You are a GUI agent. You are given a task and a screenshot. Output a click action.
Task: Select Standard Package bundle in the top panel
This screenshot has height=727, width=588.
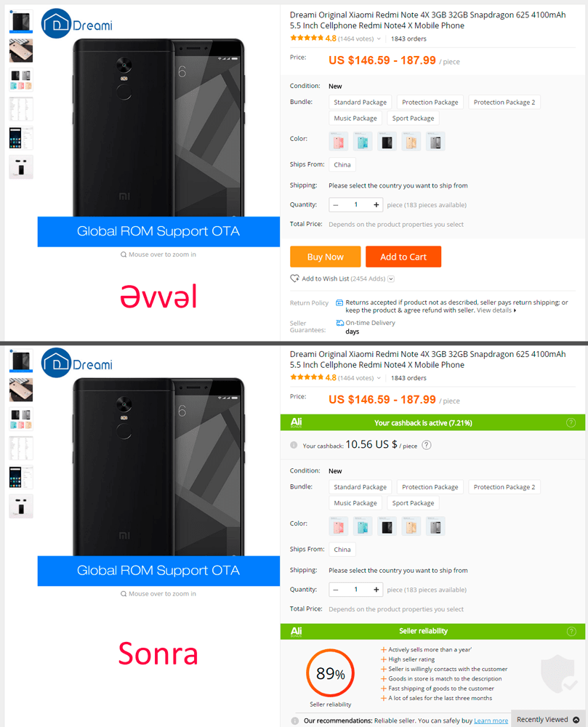360,102
